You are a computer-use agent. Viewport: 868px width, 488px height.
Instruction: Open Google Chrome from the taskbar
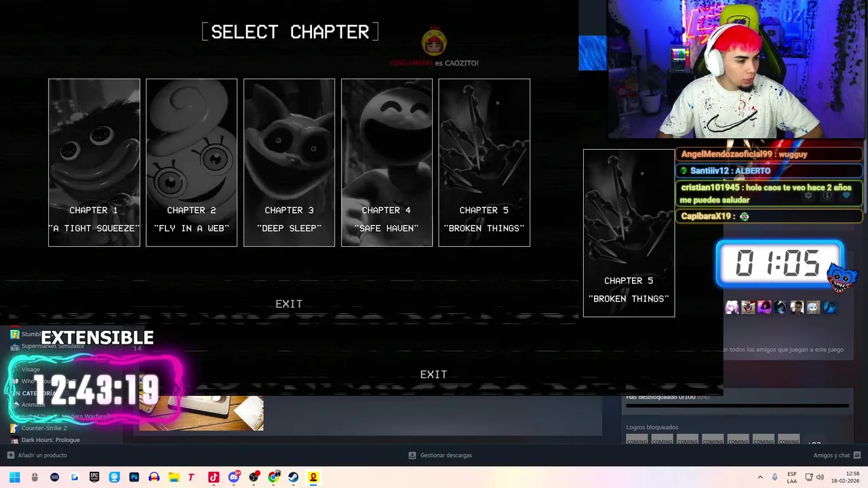click(x=274, y=477)
